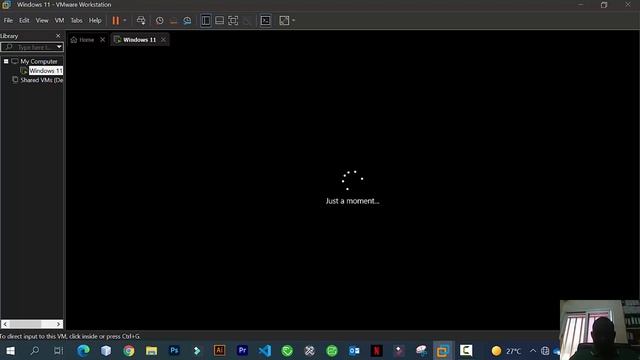Launch Photoshop from the taskbar
This screenshot has width=640, height=360.
point(174,350)
